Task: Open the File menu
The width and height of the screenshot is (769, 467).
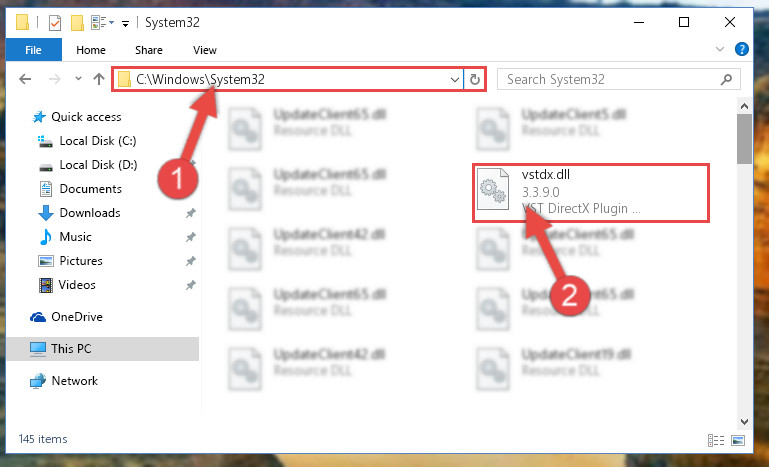Action: pyautogui.click(x=33, y=50)
